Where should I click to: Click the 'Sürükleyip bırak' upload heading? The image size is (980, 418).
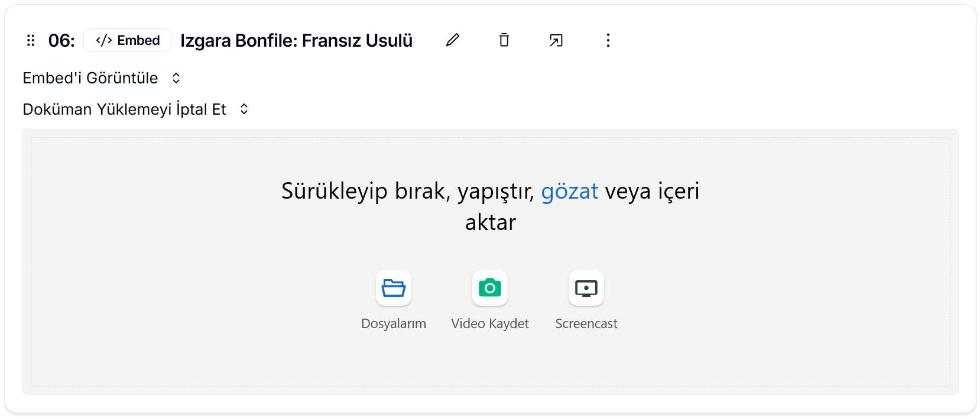[407, 191]
